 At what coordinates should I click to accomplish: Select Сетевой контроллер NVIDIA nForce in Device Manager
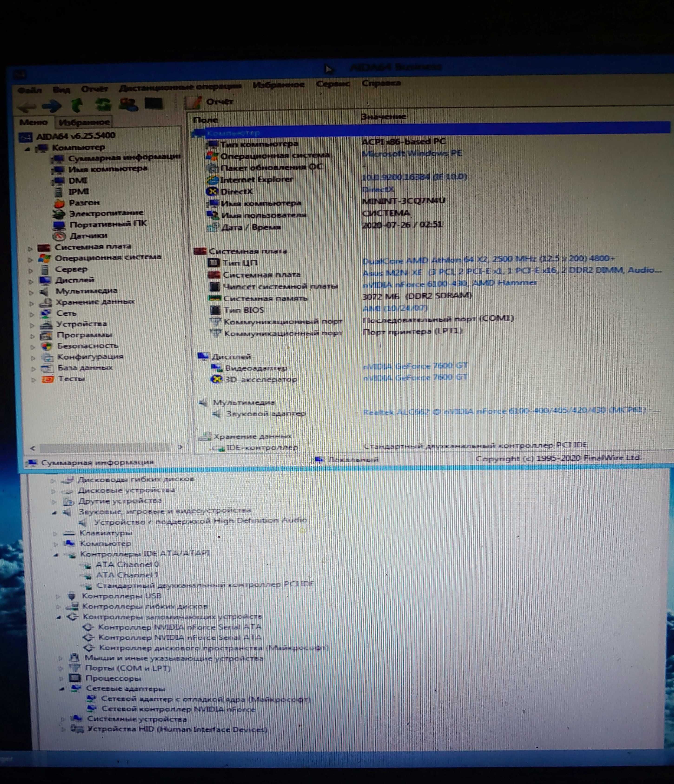click(x=178, y=709)
